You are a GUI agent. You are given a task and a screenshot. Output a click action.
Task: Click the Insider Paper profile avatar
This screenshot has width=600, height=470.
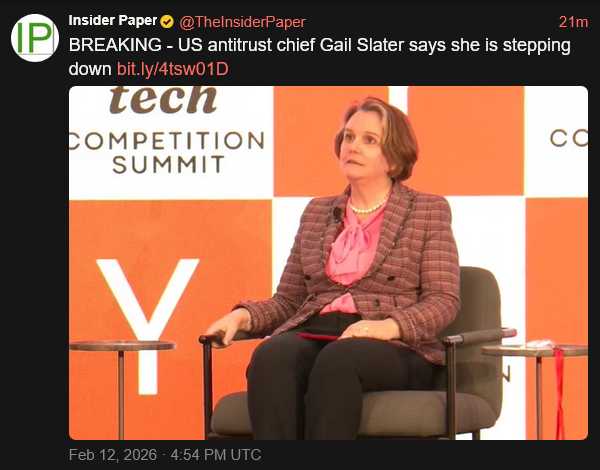coord(34,39)
